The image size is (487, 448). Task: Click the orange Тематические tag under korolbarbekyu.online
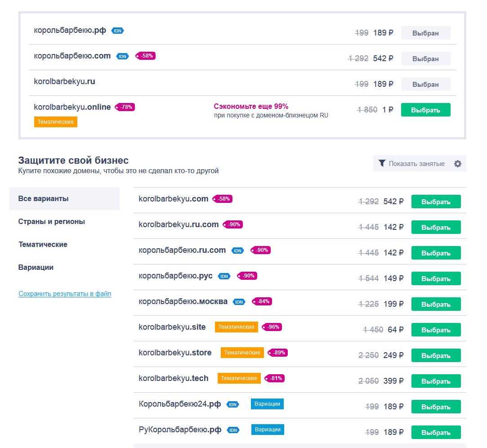[56, 122]
